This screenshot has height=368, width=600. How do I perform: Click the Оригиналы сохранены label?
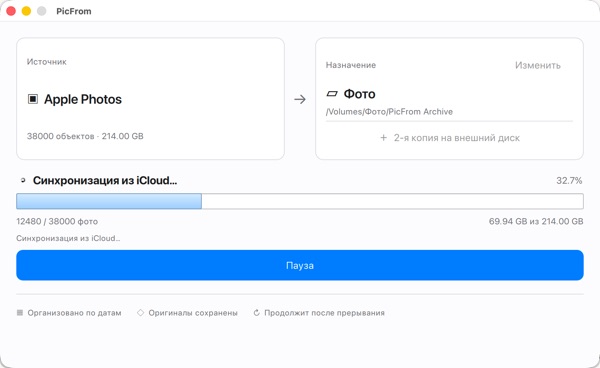(x=193, y=313)
